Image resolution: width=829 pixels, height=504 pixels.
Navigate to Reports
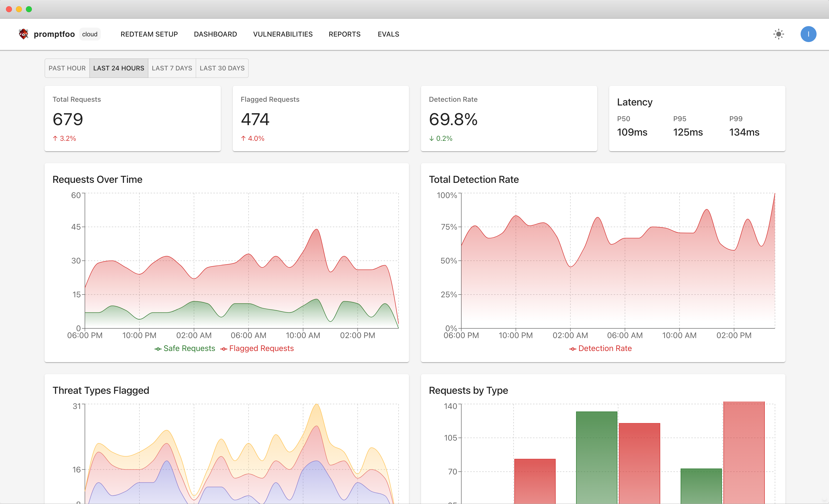pyautogui.click(x=344, y=34)
